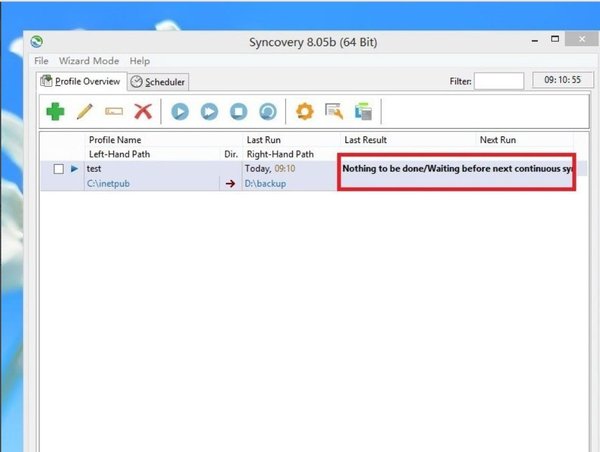Open the log files search icon
This screenshot has height=452, width=600.
point(334,111)
